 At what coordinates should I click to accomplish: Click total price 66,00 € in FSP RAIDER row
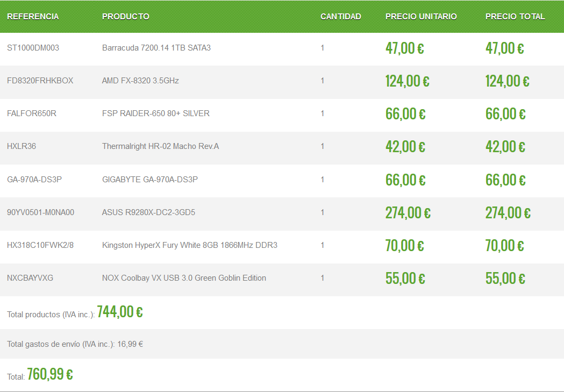(505, 114)
